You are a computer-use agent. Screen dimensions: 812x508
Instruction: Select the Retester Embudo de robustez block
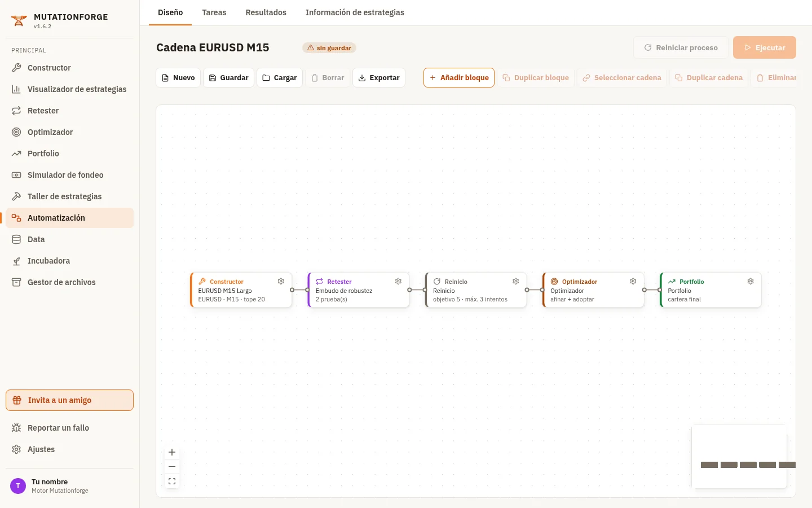tap(359, 290)
